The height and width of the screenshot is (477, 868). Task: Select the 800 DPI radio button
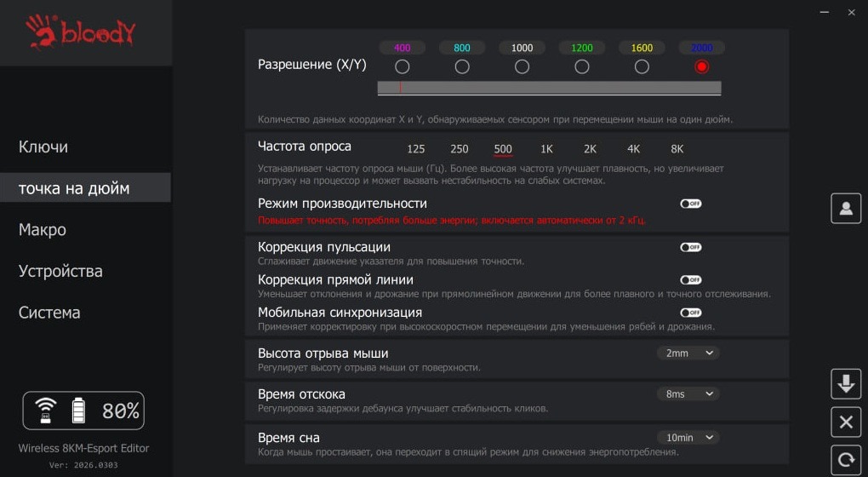[x=462, y=67]
